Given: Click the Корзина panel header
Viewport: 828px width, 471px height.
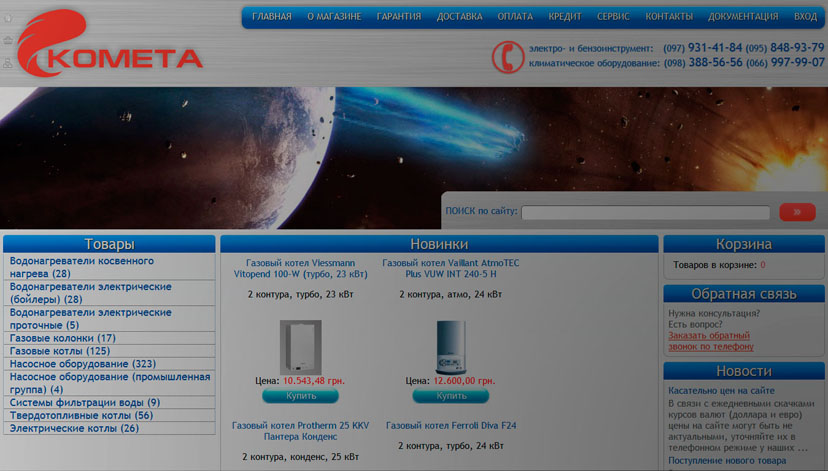Looking at the screenshot, I should [744, 244].
